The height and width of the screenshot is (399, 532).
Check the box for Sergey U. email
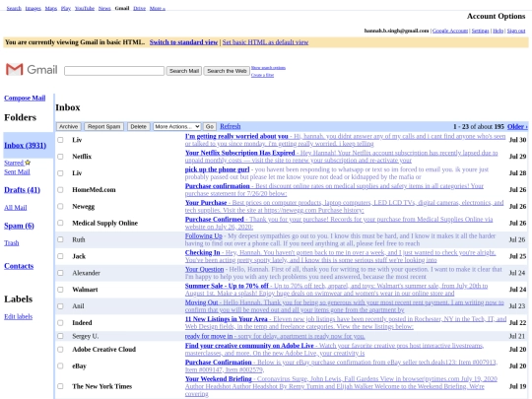tap(60, 336)
